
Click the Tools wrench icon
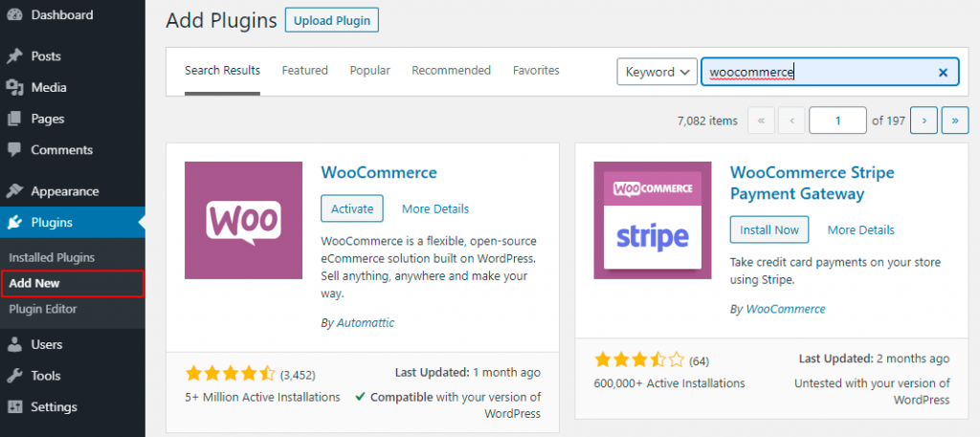[x=14, y=376]
